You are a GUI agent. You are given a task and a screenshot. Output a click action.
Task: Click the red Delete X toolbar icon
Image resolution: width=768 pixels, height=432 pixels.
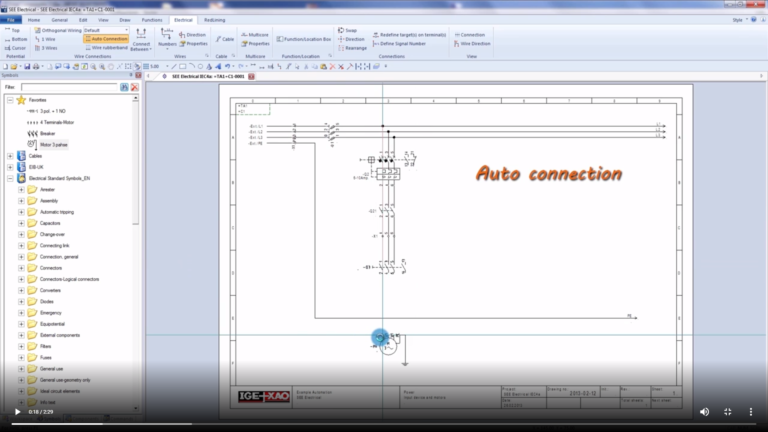pos(333,67)
